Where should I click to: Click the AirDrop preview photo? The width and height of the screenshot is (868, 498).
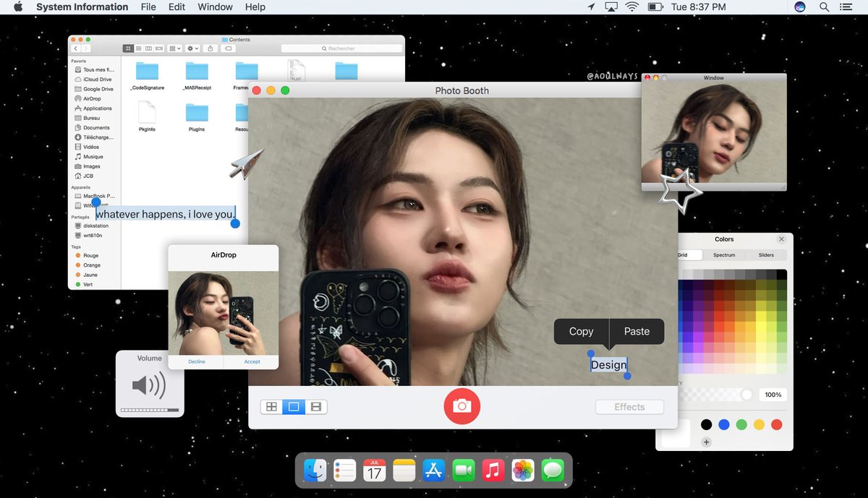click(223, 313)
